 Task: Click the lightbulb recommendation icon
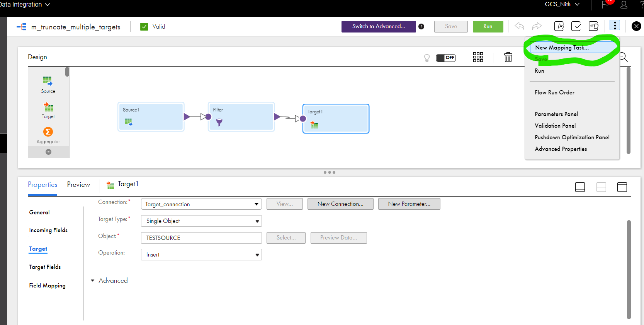[427, 58]
